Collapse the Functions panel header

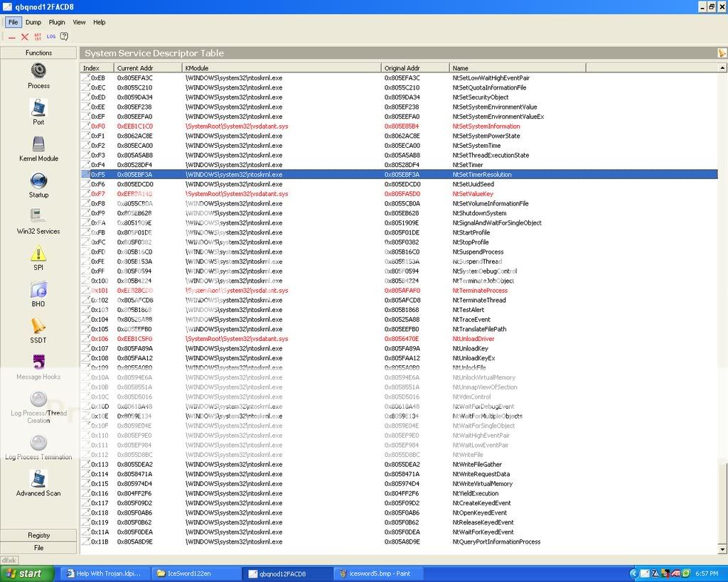[38, 53]
